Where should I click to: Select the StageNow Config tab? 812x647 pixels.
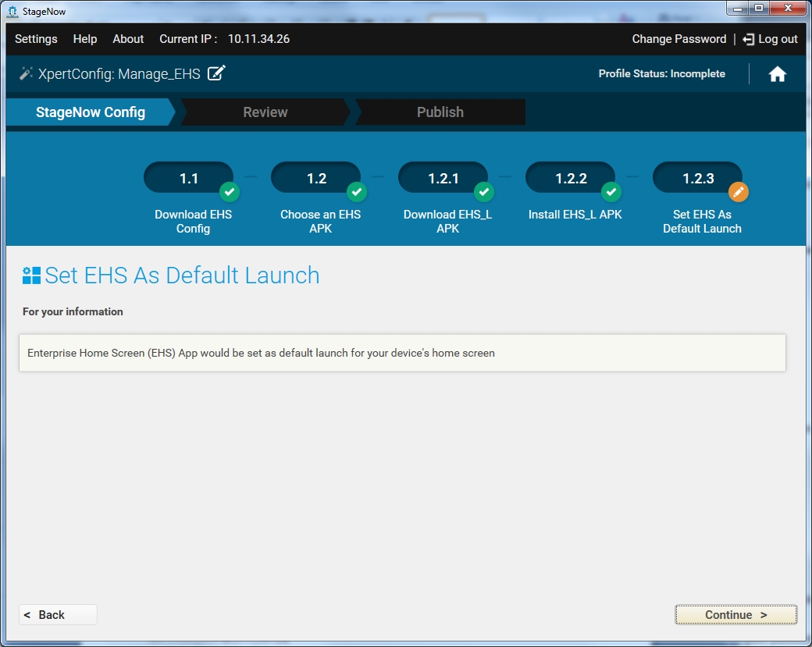coord(91,112)
